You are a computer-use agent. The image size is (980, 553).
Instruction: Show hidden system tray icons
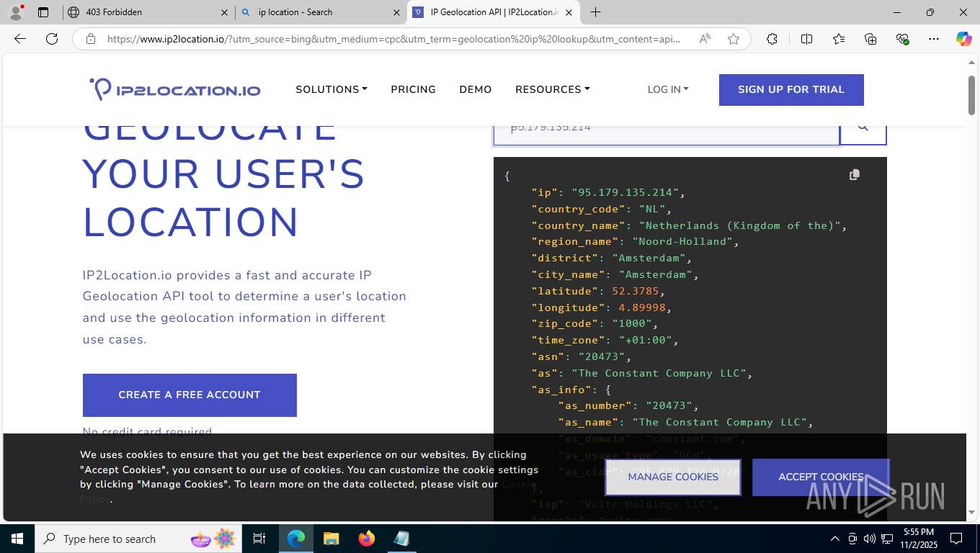click(835, 539)
